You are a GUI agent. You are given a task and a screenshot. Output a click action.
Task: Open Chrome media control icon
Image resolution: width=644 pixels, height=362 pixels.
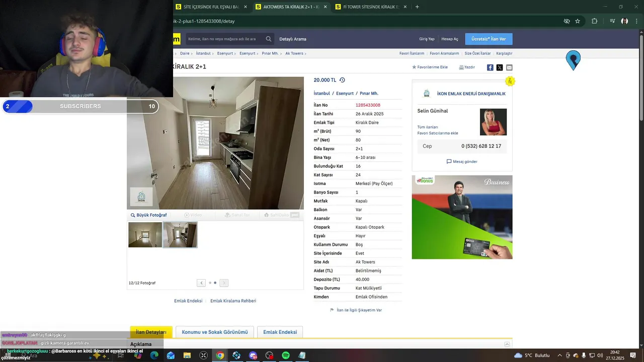coord(612,21)
